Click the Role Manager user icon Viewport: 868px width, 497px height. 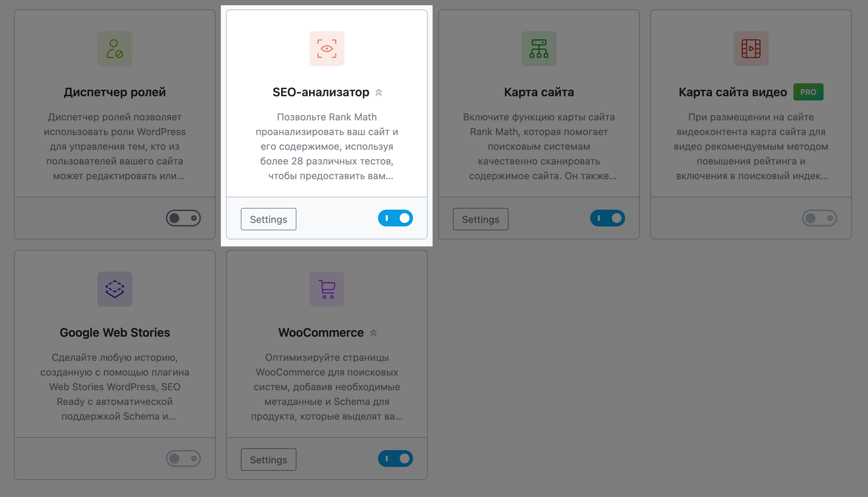(115, 49)
